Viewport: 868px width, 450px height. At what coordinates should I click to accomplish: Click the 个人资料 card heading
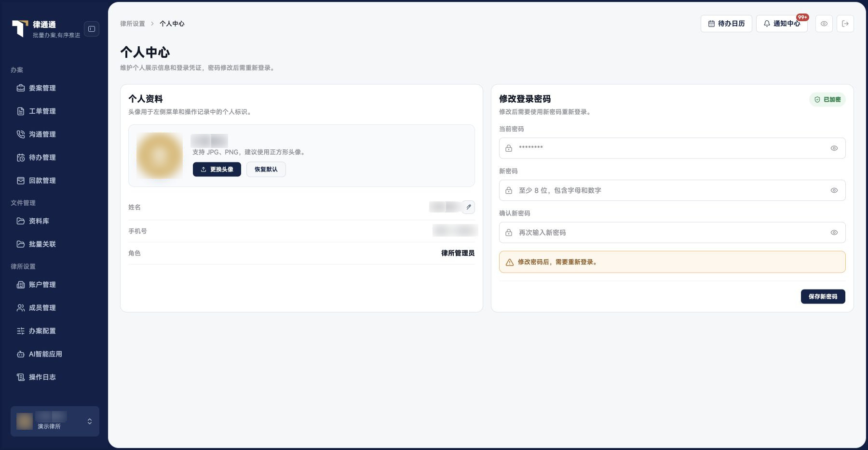pos(146,99)
